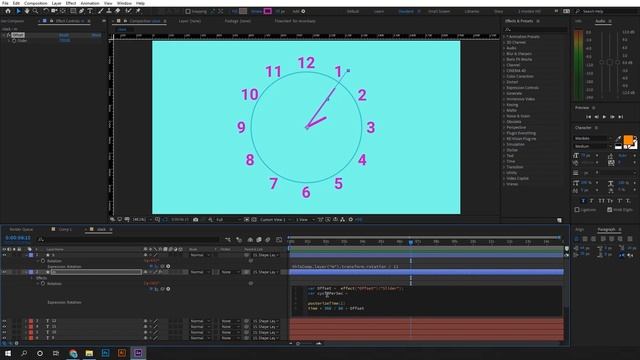This screenshot has width=640, height=360.
Task: Click Play in the Preview panel
Action: [604, 117]
